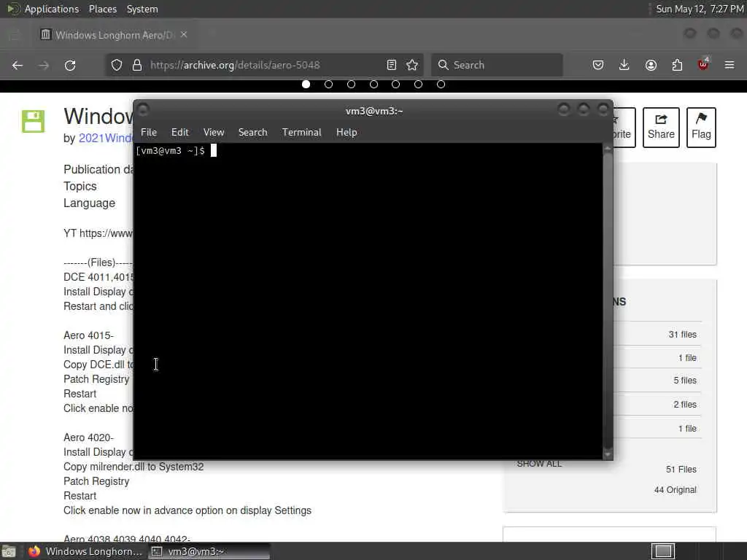Open the terminal File menu
Screen dimensions: 747x560
[x=149, y=133]
